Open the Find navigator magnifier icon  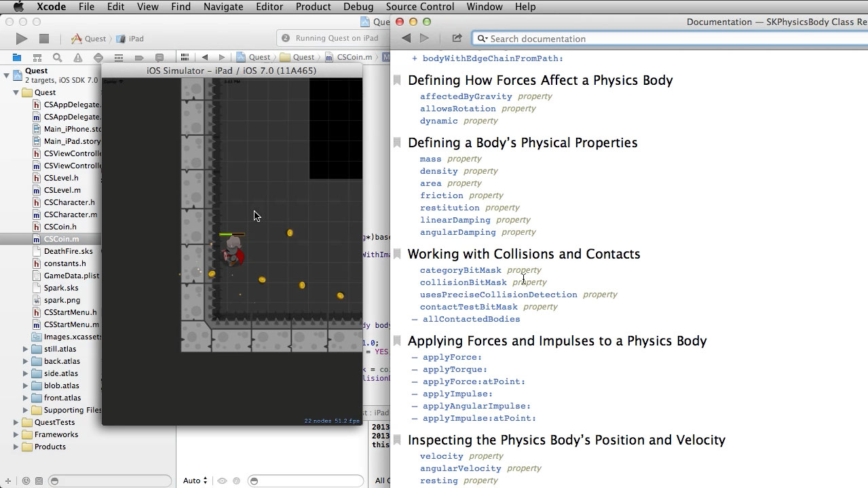(58, 58)
